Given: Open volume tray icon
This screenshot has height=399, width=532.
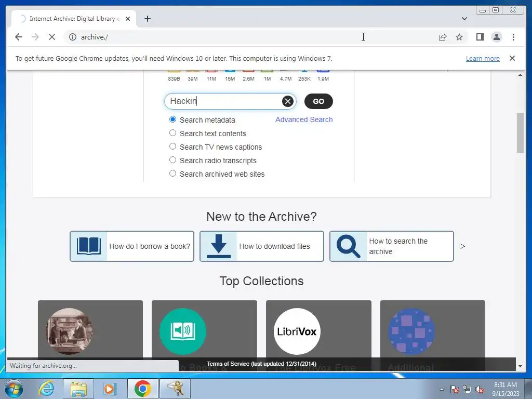Looking at the screenshot, I should click(x=480, y=389).
